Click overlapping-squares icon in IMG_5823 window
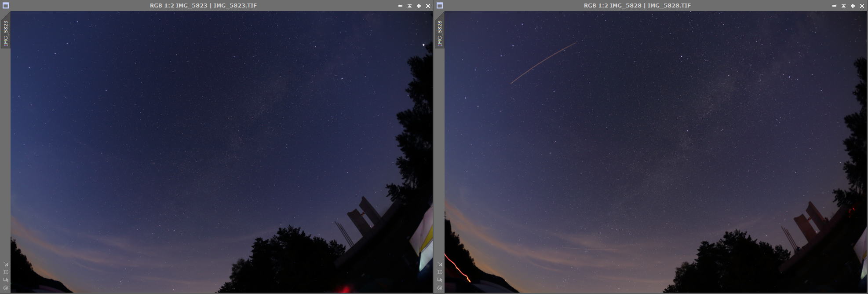 tap(6, 280)
